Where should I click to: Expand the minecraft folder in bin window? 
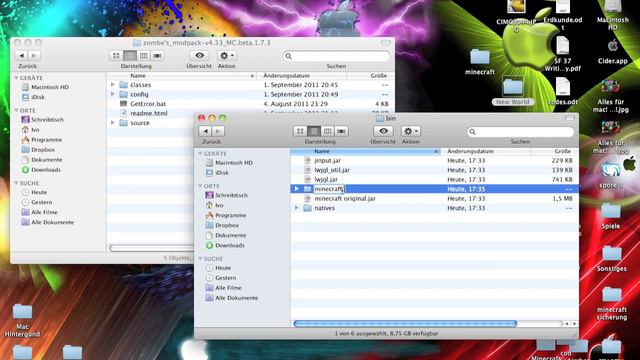click(297, 189)
